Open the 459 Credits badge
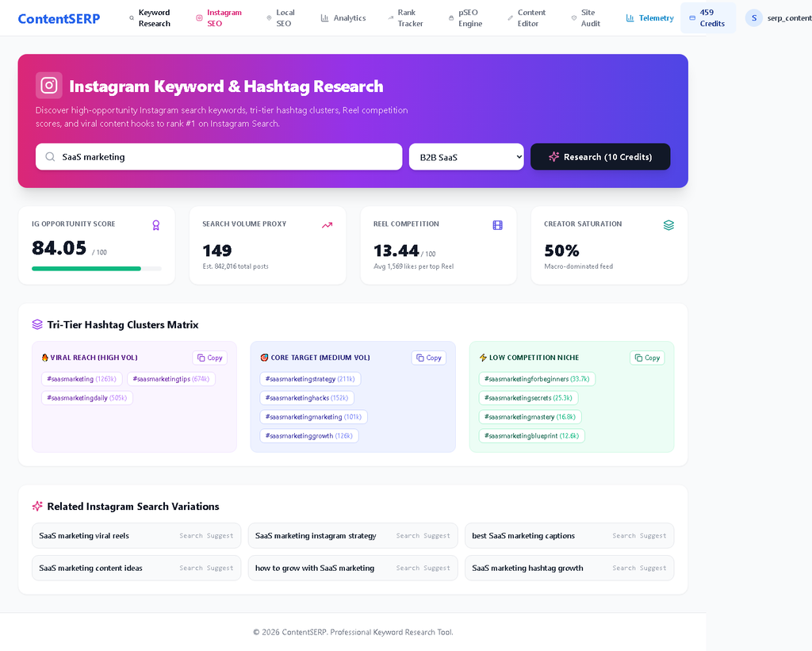Screen dimensions: 812x651 pyautogui.click(x=708, y=18)
